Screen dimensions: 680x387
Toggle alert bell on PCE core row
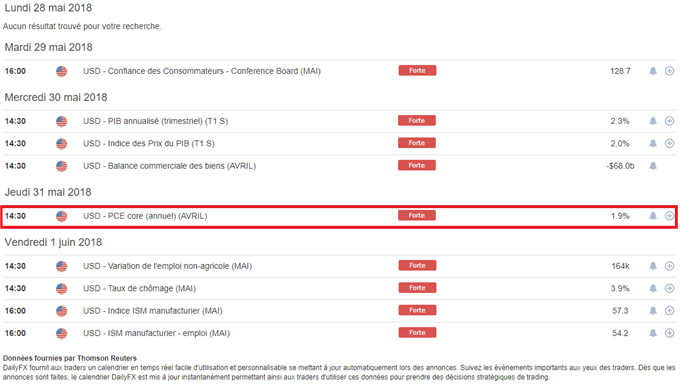coord(653,216)
